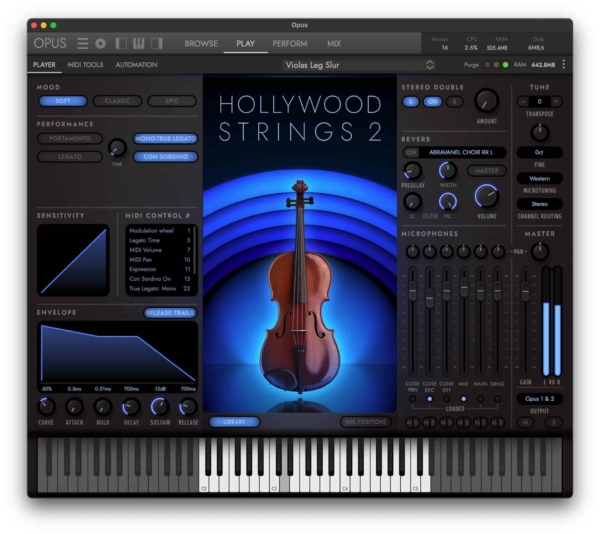
Task: Open the Automation tab
Action: pos(136,65)
